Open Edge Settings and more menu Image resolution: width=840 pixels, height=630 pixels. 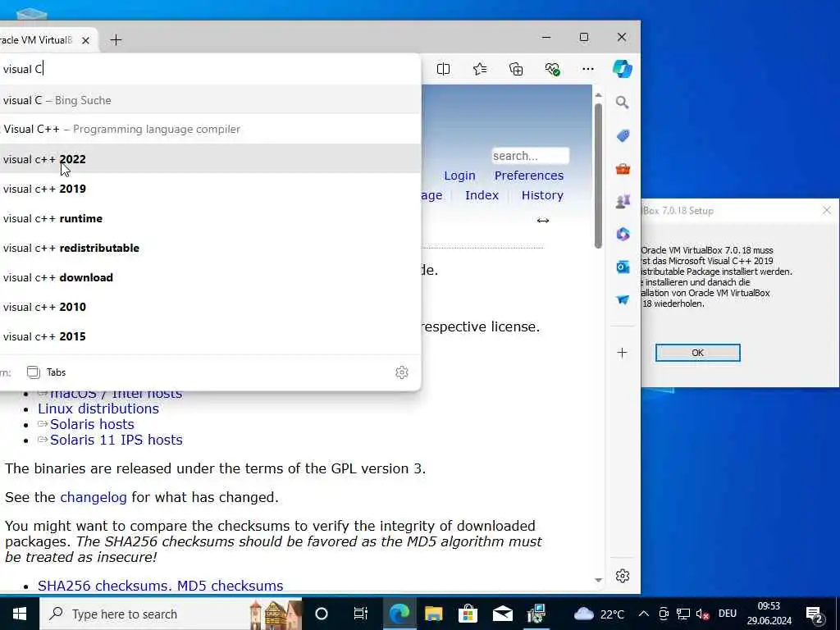(587, 69)
